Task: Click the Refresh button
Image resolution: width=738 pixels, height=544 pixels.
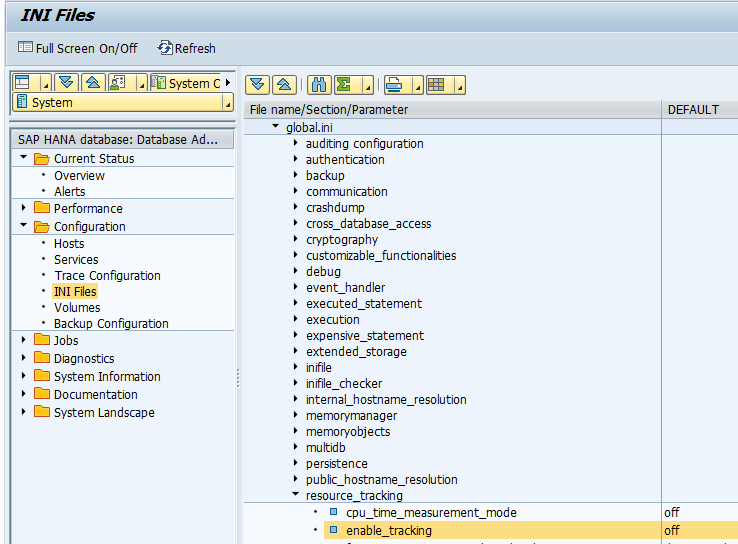Action: point(186,48)
